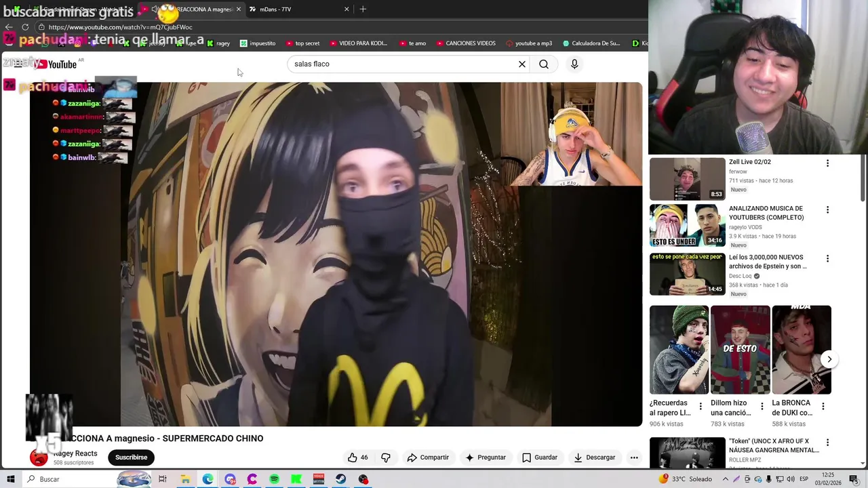The width and height of the screenshot is (868, 488).
Task: Open File Explorer from the taskbar
Action: [x=185, y=479]
